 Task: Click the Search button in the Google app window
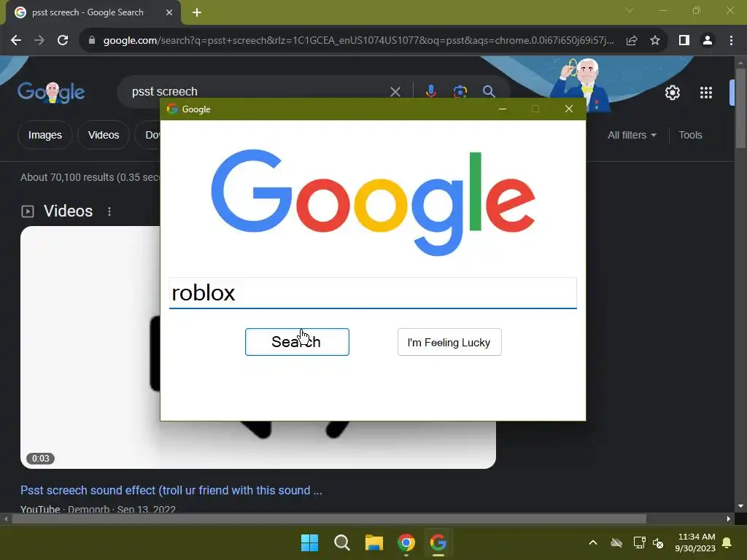point(297,342)
